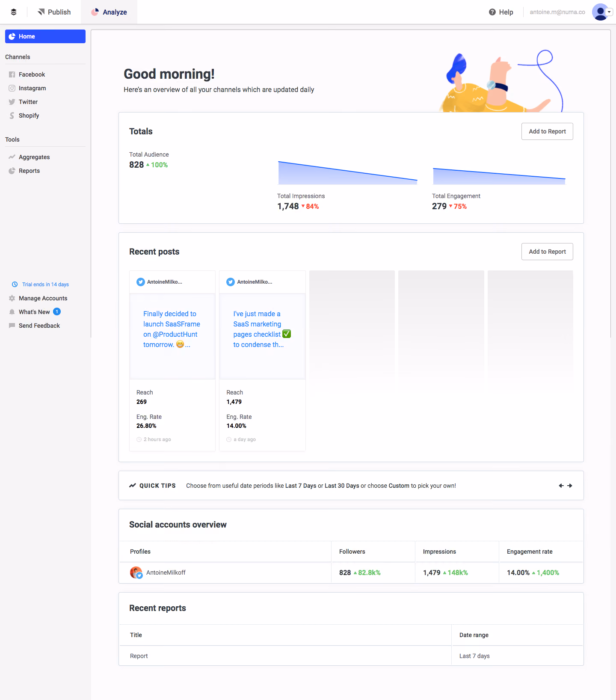Click the Send Feedback speech-bubble icon
The height and width of the screenshot is (700, 616).
coord(12,326)
